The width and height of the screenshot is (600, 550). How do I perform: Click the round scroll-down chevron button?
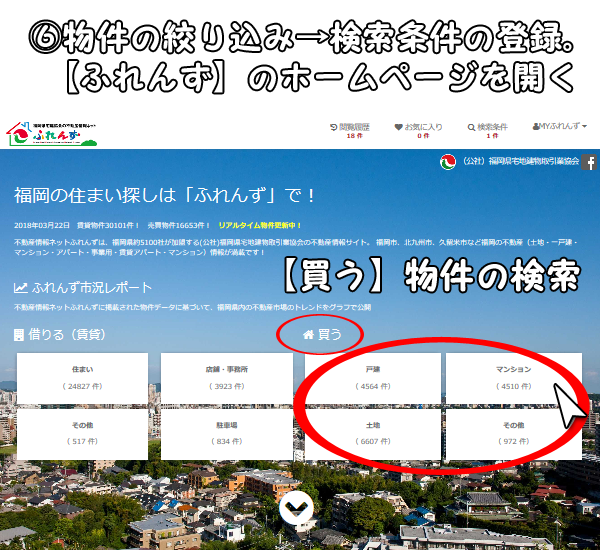tap(296, 508)
